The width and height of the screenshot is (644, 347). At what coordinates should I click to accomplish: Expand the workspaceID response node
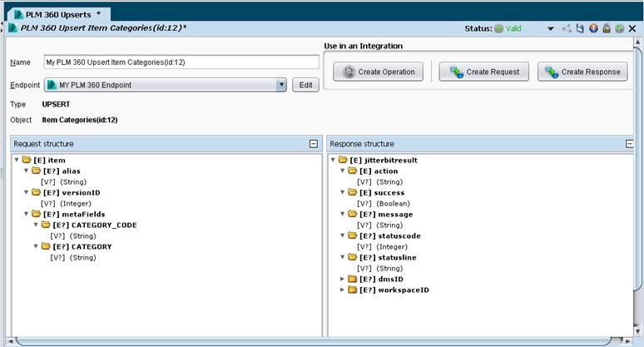342,290
